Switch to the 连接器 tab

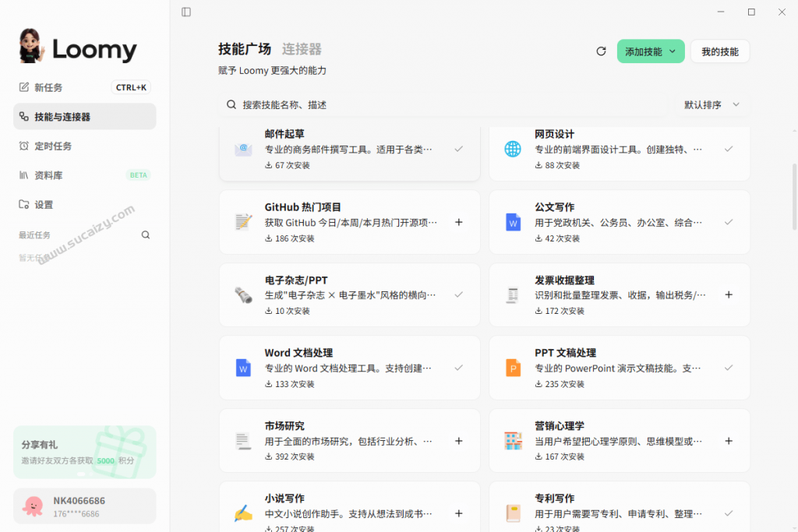pos(302,49)
